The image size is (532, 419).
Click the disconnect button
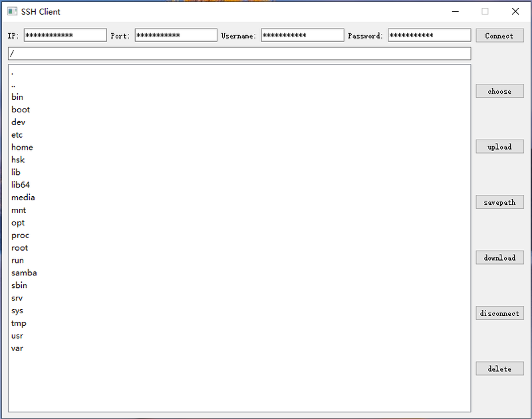coord(499,313)
